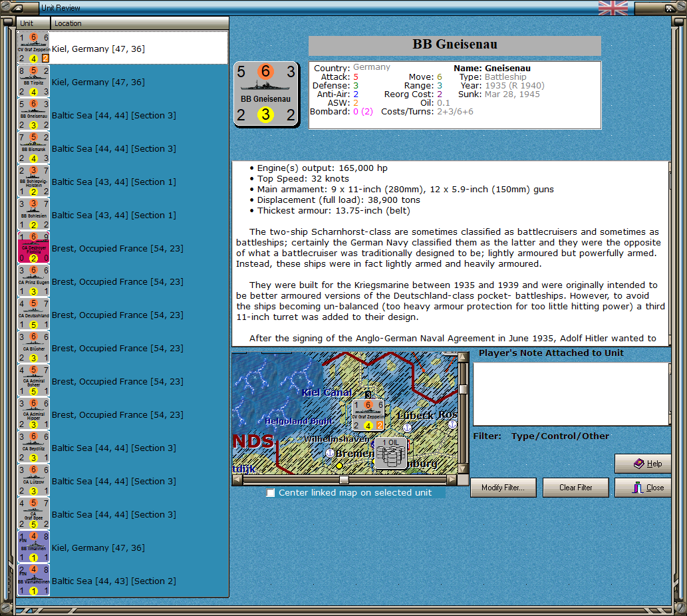Select the CA Graf Spee unit counter
This screenshot has width=687, height=616.
click(34, 514)
